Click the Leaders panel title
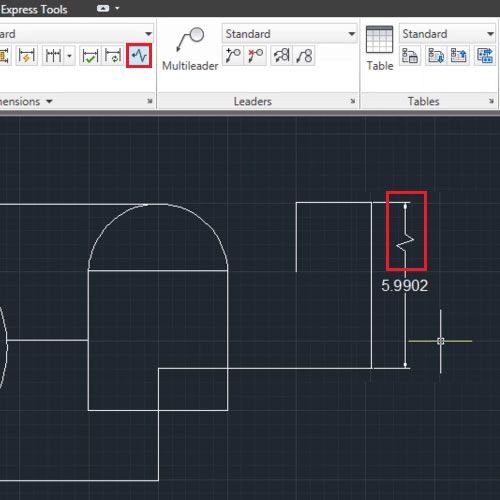Viewport: 500px width, 500px height. pyautogui.click(x=253, y=101)
